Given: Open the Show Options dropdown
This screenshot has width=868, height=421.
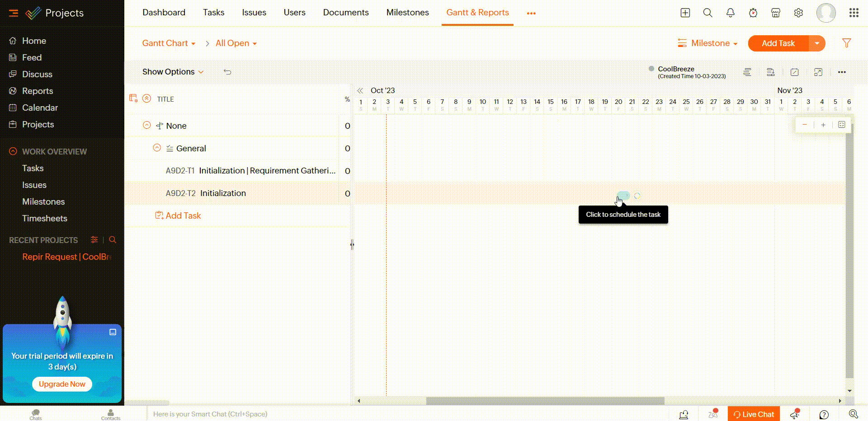Looking at the screenshot, I should click(173, 72).
